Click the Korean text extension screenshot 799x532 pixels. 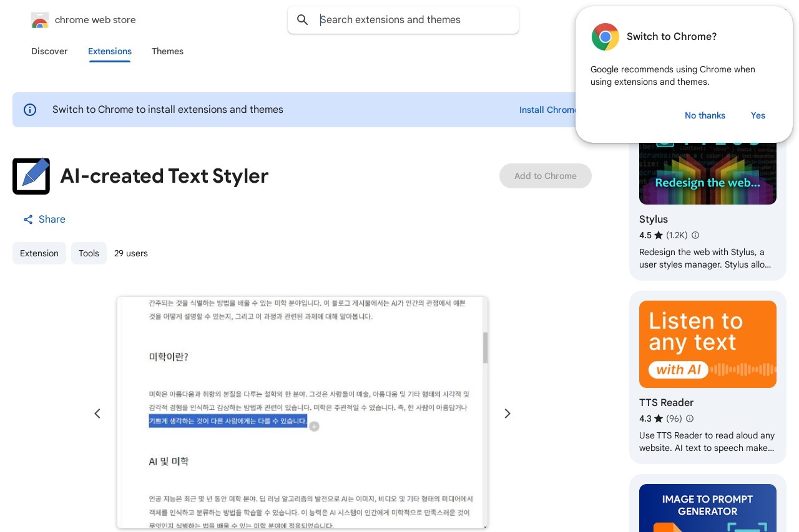click(x=302, y=413)
